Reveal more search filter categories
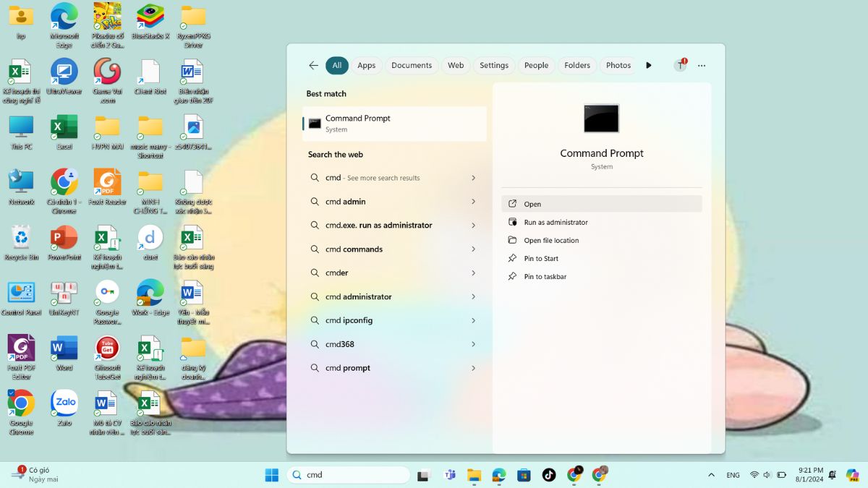 [x=649, y=65]
